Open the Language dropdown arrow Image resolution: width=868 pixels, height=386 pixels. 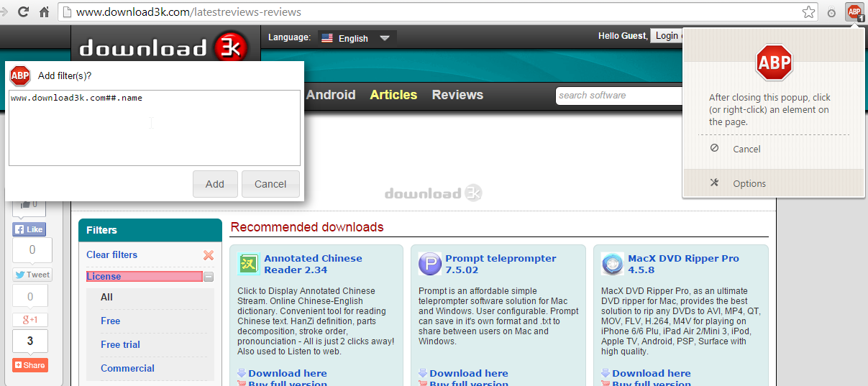(385, 38)
